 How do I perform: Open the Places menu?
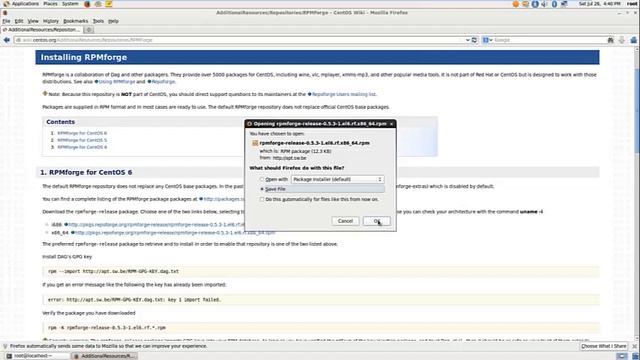(50, 4)
